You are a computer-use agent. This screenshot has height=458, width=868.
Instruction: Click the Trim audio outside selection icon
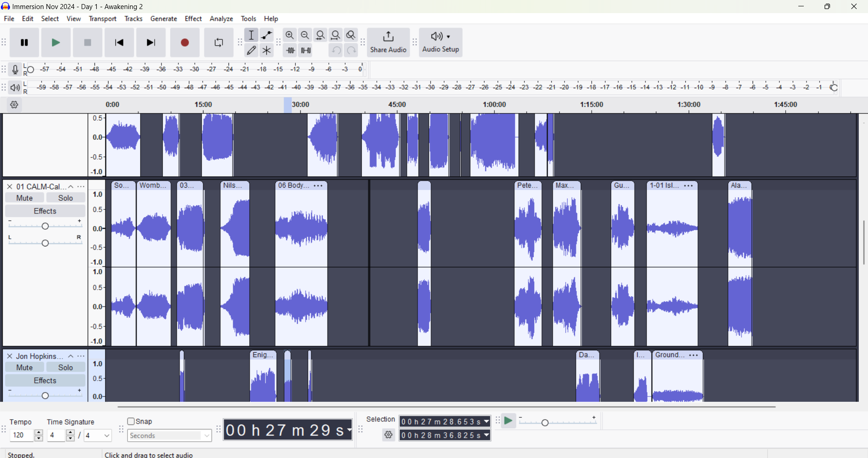coord(291,51)
